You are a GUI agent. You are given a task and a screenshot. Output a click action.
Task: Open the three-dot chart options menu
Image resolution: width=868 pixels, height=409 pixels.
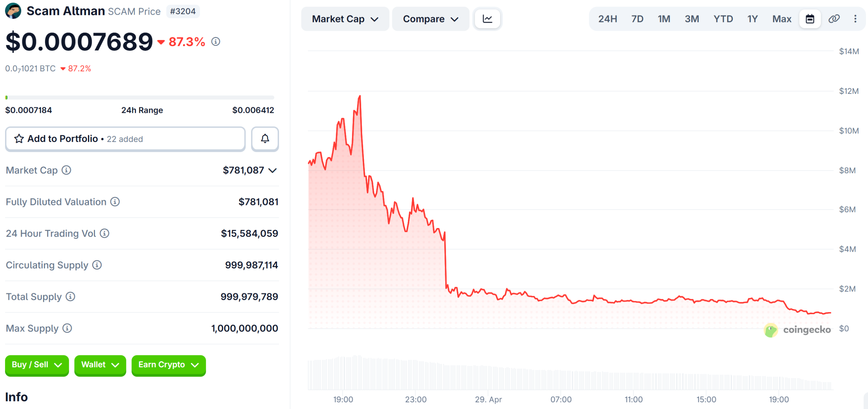(x=855, y=19)
